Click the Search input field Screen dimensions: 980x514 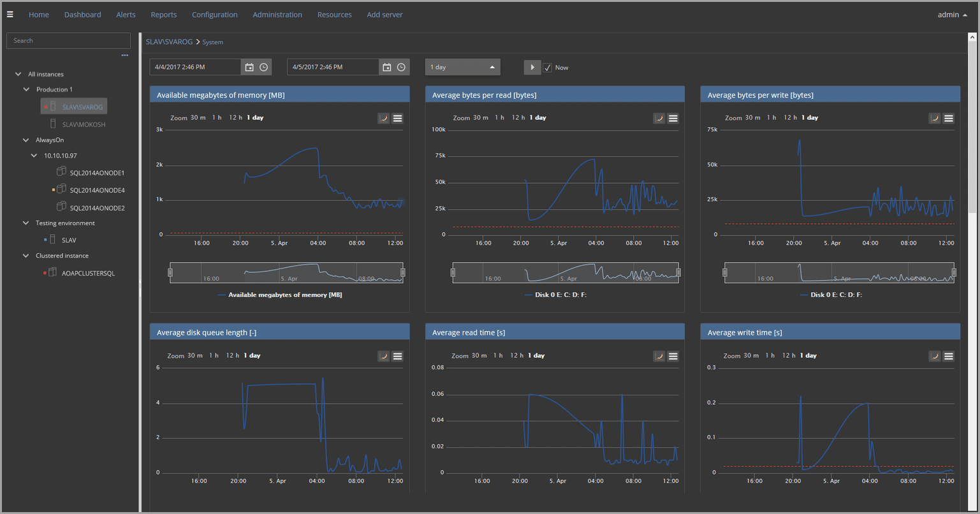[68, 40]
